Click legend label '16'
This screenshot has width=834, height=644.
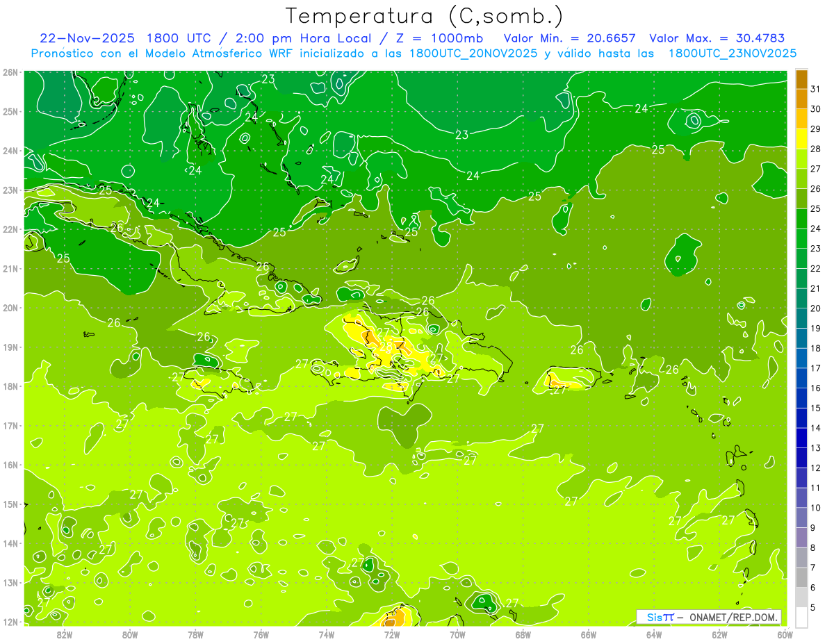[816, 388]
